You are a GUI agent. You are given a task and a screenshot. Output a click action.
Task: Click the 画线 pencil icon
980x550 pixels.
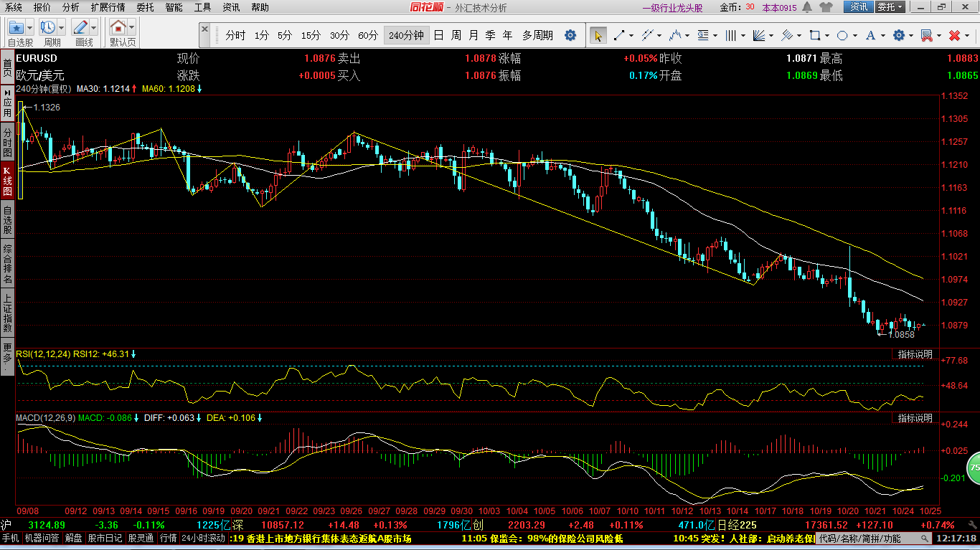(80, 27)
